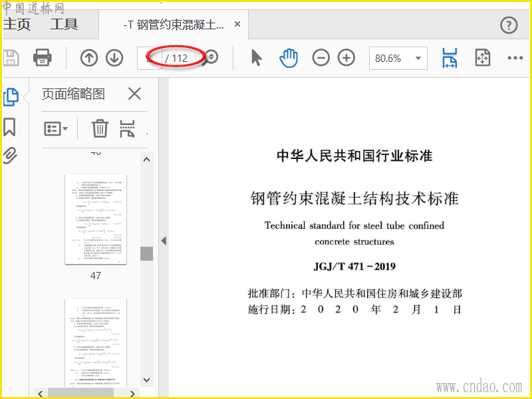The width and height of the screenshot is (532, 399).
Task: Click thumbnail panel scroll up arrow
Action: 146,160
